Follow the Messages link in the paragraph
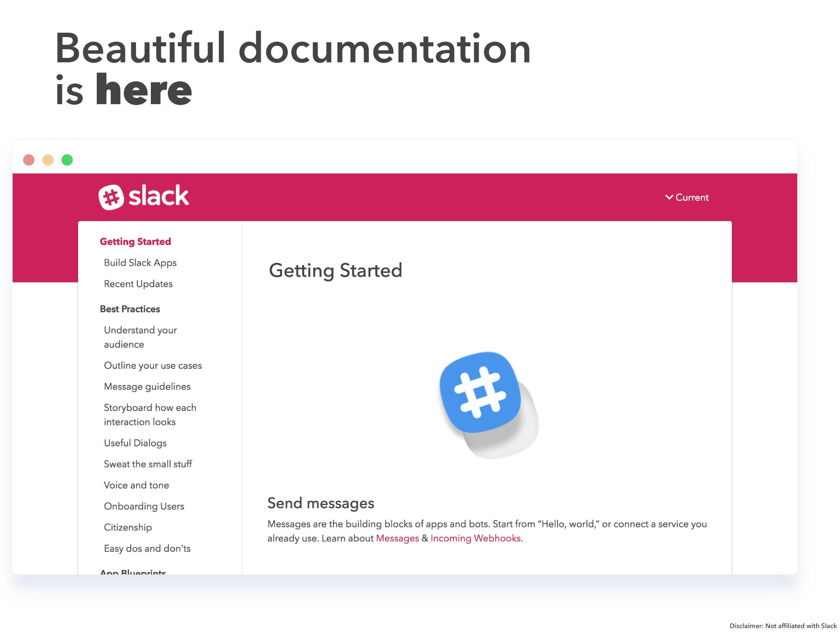 tap(397, 538)
